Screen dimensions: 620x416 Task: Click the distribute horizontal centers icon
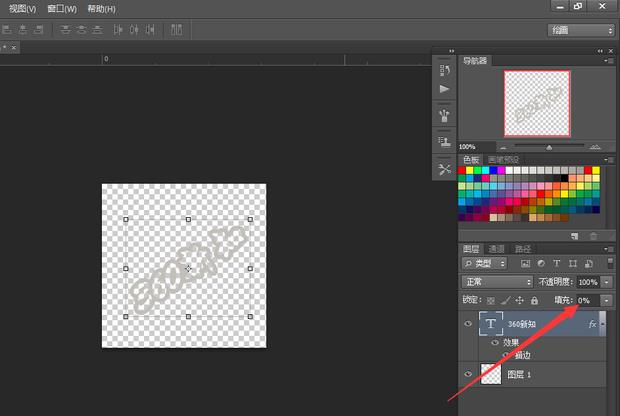(x=134, y=30)
